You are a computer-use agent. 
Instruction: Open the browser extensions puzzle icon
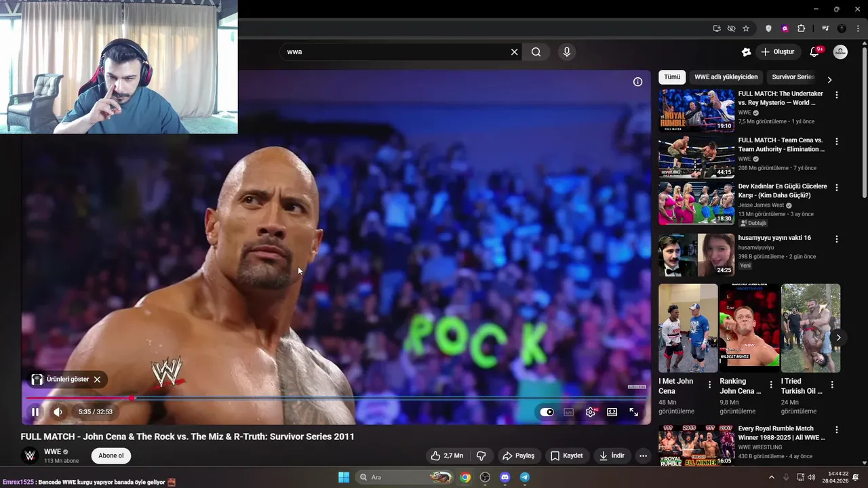coord(801,28)
